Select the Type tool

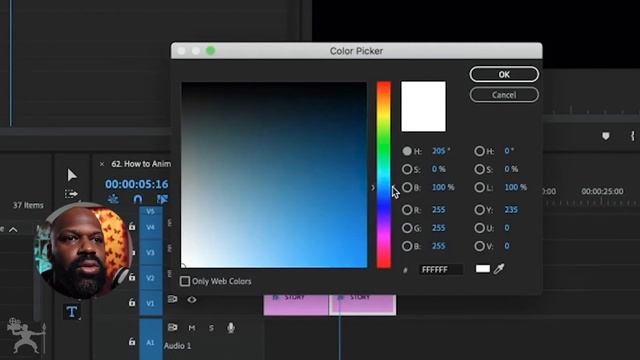tap(72, 311)
